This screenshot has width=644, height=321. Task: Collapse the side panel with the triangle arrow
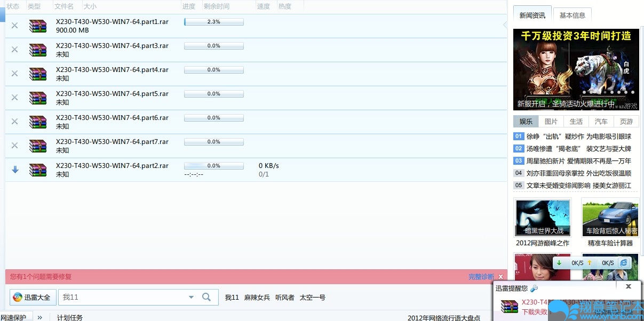pyautogui.click(x=505, y=25)
